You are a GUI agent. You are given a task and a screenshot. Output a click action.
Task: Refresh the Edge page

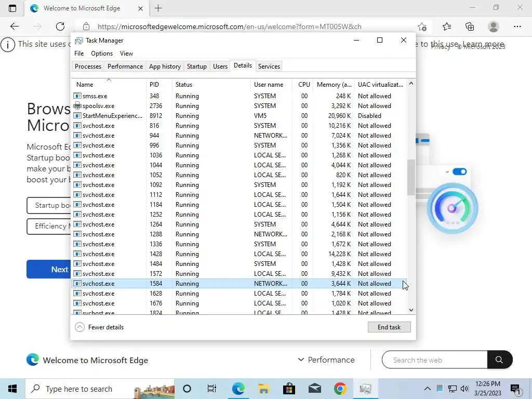coord(60,26)
